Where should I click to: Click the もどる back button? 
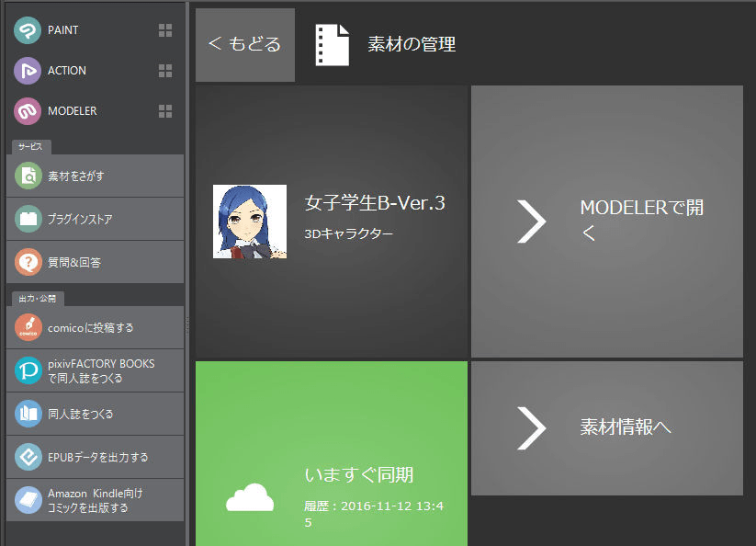(x=244, y=42)
